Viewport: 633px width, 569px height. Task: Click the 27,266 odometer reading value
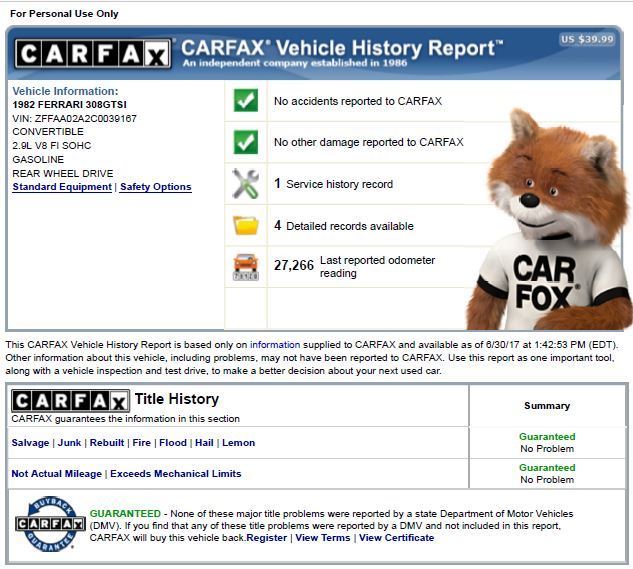pyautogui.click(x=293, y=265)
